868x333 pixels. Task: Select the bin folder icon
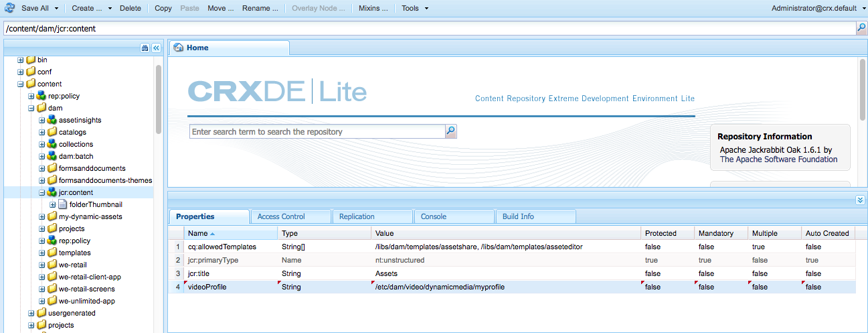click(x=31, y=60)
